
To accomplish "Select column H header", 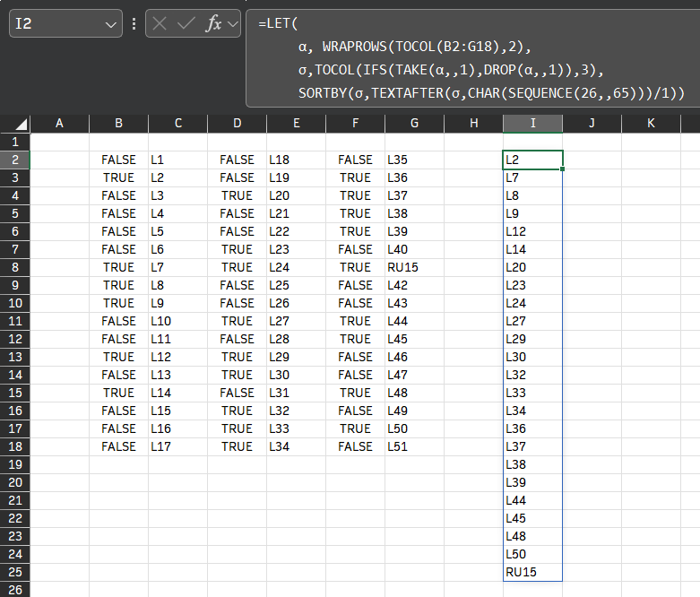I will tap(473, 124).
